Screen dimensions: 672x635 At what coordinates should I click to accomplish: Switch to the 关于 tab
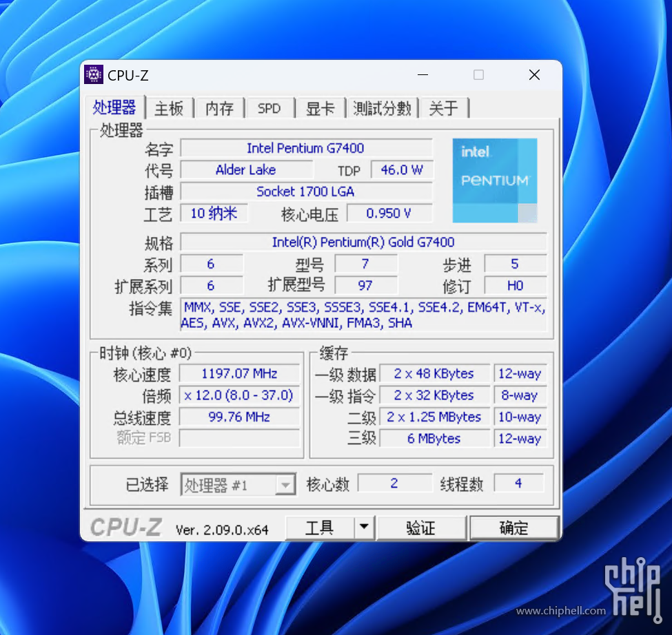[444, 108]
